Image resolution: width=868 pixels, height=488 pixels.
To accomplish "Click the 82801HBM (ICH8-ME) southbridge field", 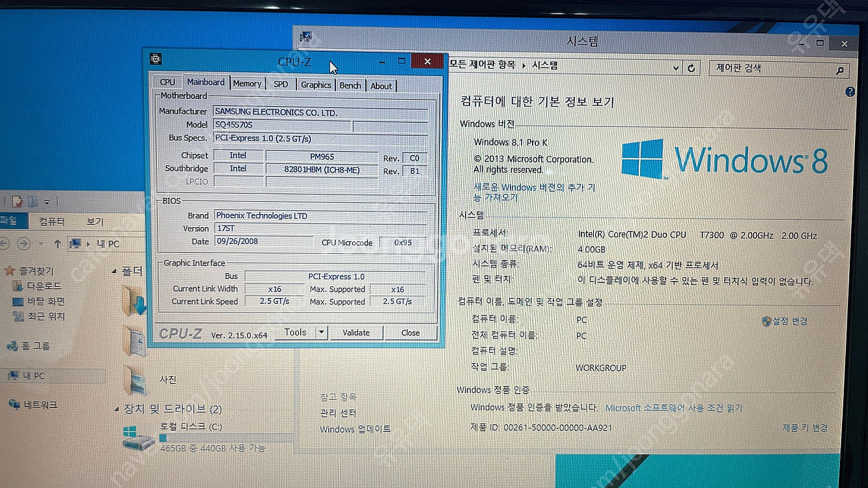I will coord(322,170).
